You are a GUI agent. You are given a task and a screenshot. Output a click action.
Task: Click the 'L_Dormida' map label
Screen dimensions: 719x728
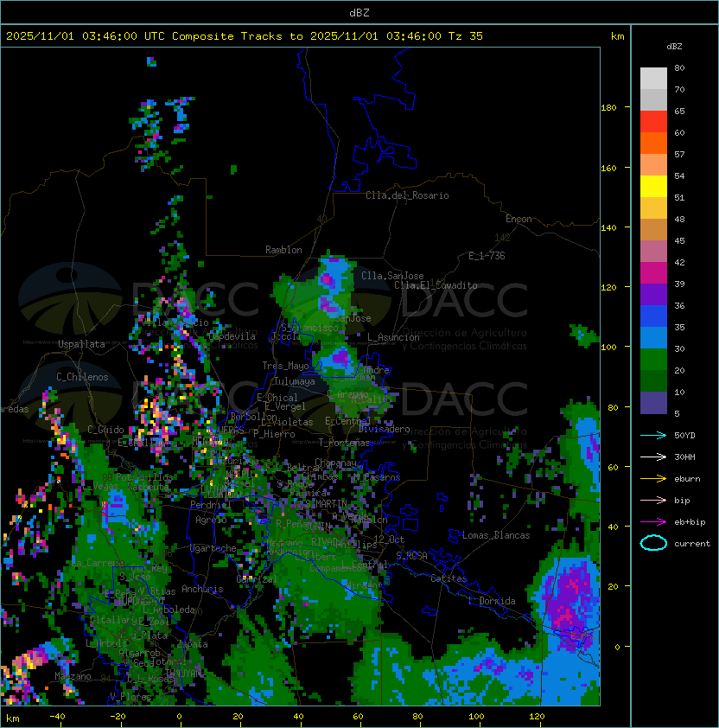pos(492,601)
